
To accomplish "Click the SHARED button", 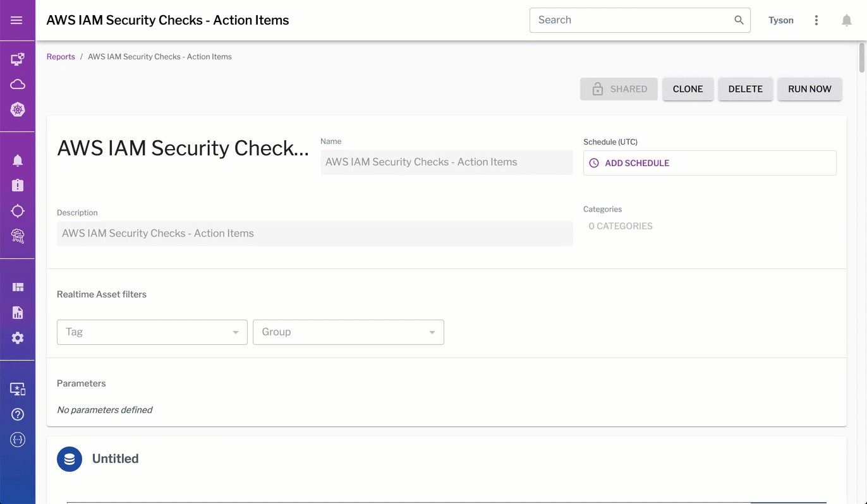I will 619,89.
